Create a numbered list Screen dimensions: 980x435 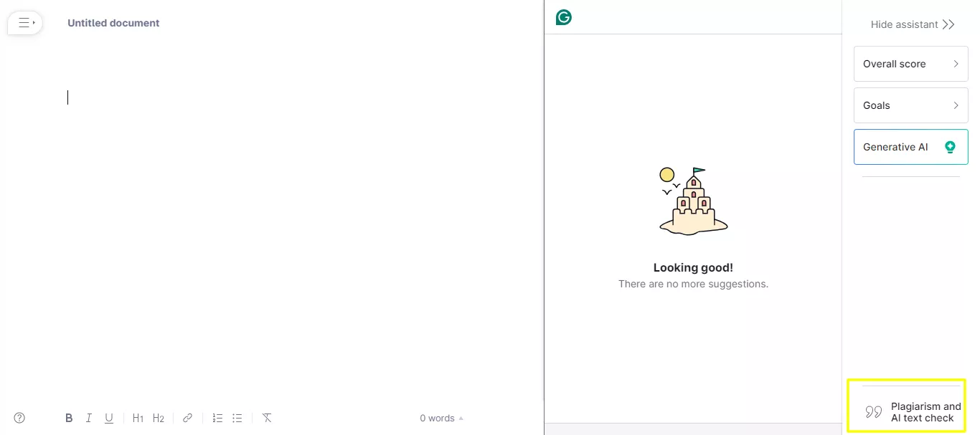coord(217,418)
